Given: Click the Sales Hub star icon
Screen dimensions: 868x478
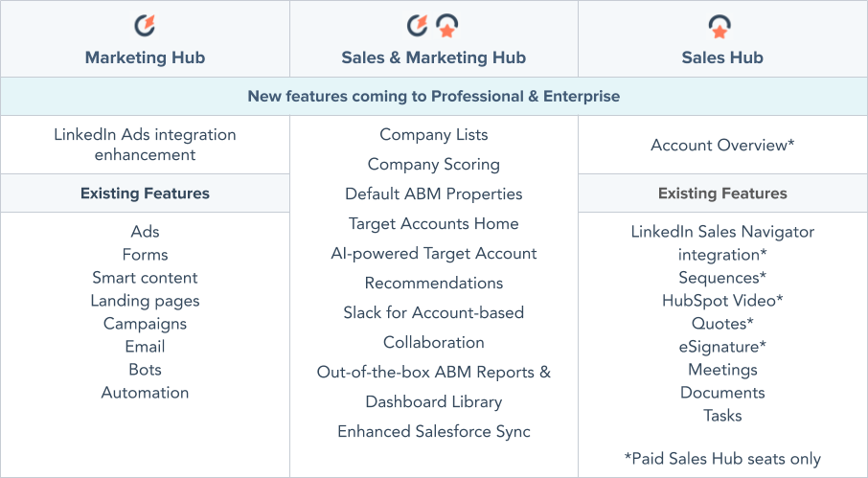Looking at the screenshot, I should pyautogui.click(x=721, y=26).
